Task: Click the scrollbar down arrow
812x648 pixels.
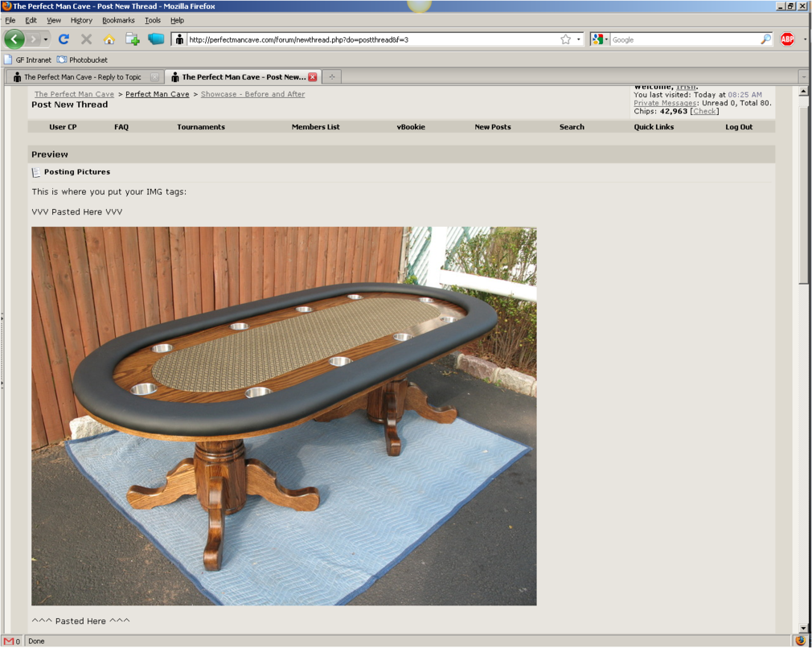Action: 803,629
